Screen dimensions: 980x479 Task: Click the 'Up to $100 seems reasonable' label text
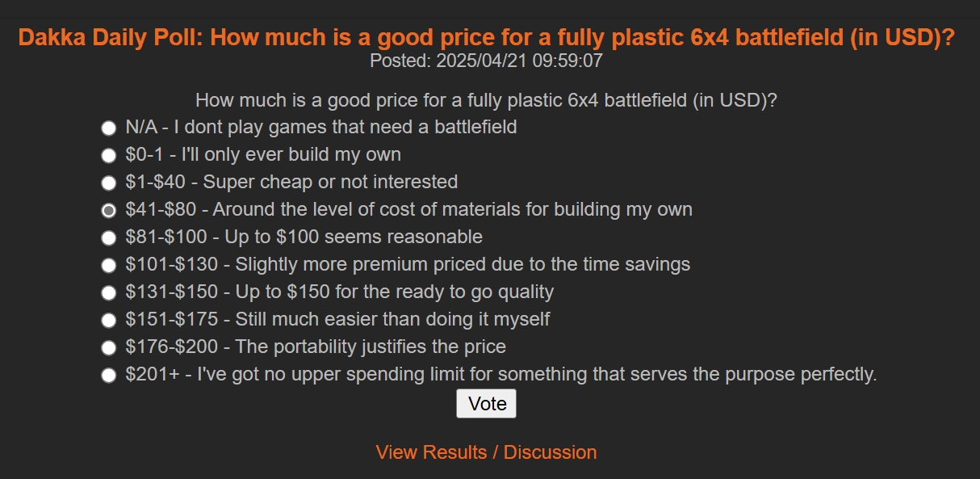tap(358, 237)
